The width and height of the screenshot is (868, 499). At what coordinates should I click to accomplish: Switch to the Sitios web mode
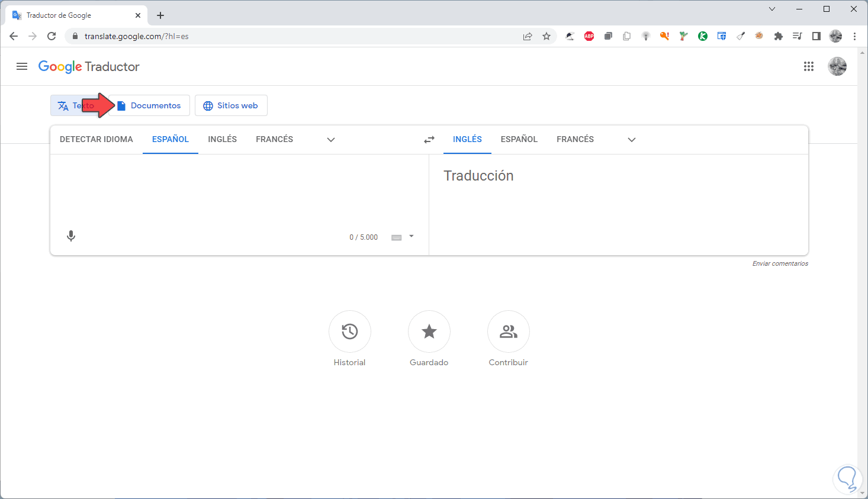click(231, 105)
